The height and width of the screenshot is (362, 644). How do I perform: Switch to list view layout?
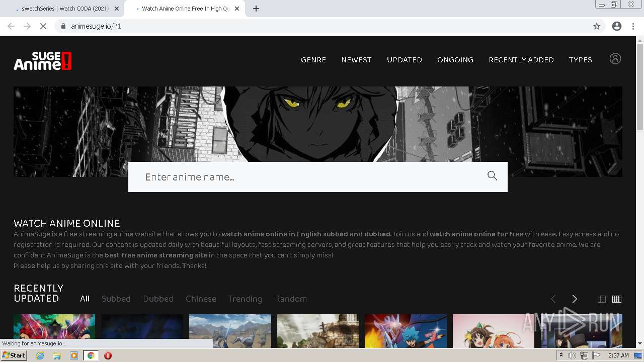coord(601,299)
